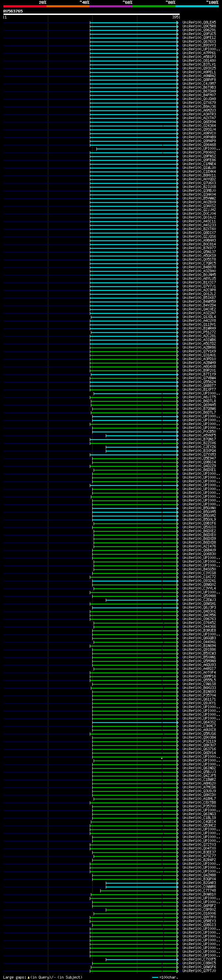Screen dimensions: 222x980
Task: Select the UniRef100_B3TLV1 label
Action: pyautogui.click(x=199, y=64)
